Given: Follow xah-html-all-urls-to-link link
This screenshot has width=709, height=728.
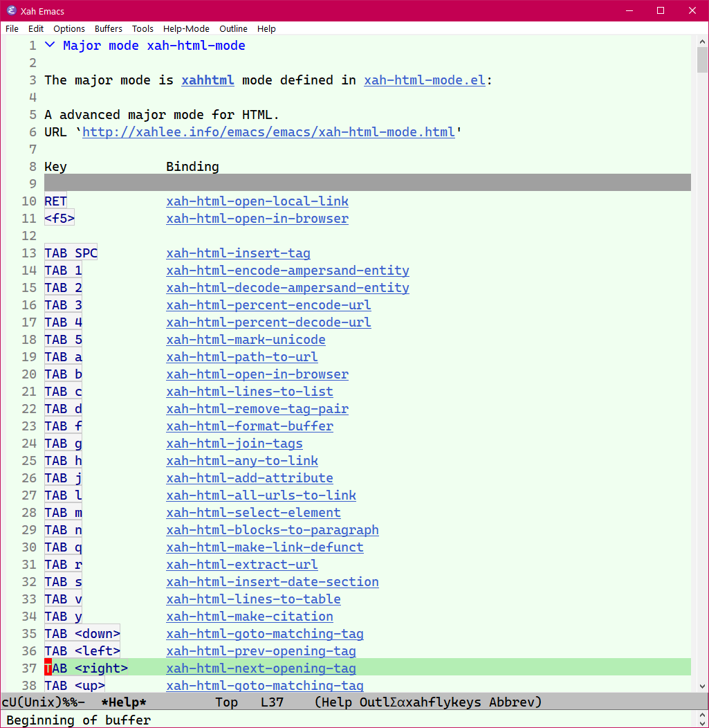Looking at the screenshot, I should [261, 495].
